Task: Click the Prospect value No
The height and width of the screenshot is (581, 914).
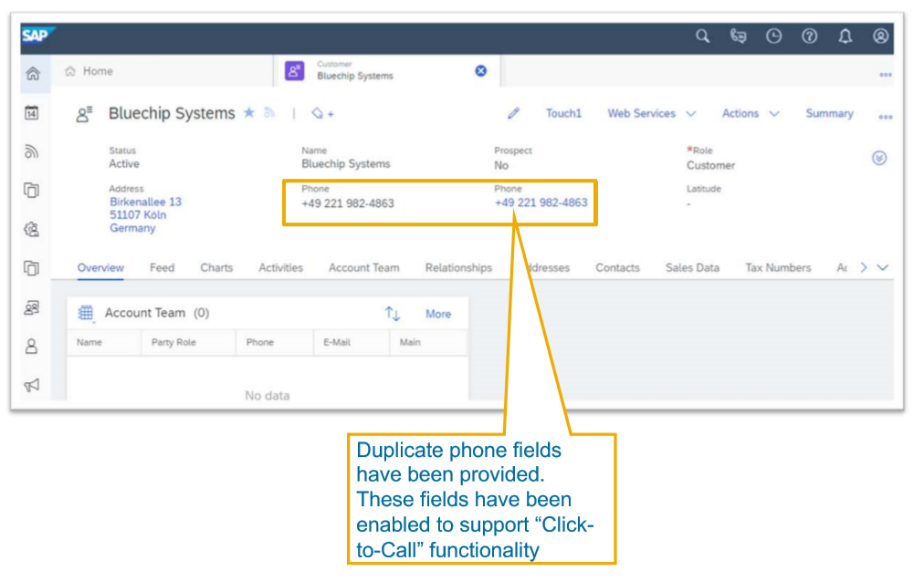Action: (x=501, y=166)
